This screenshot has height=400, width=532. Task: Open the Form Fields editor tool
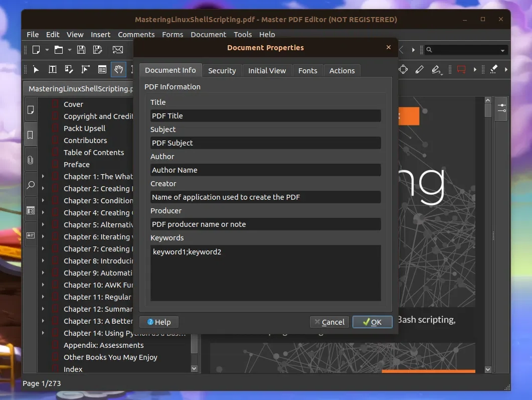pos(102,69)
